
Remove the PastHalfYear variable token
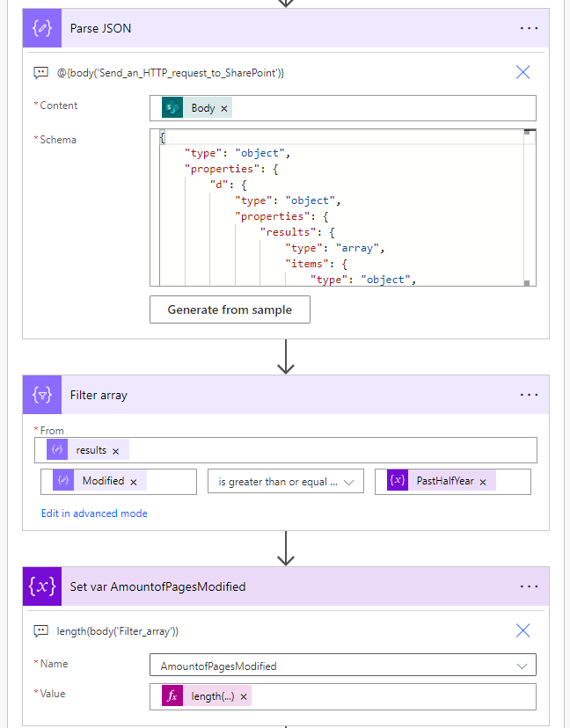tap(483, 482)
